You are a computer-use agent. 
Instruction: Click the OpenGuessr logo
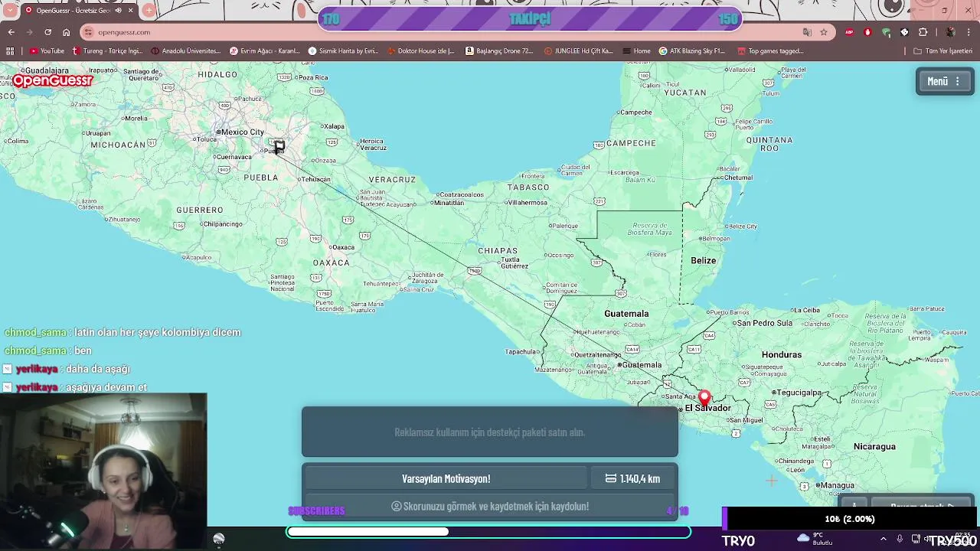tap(53, 80)
